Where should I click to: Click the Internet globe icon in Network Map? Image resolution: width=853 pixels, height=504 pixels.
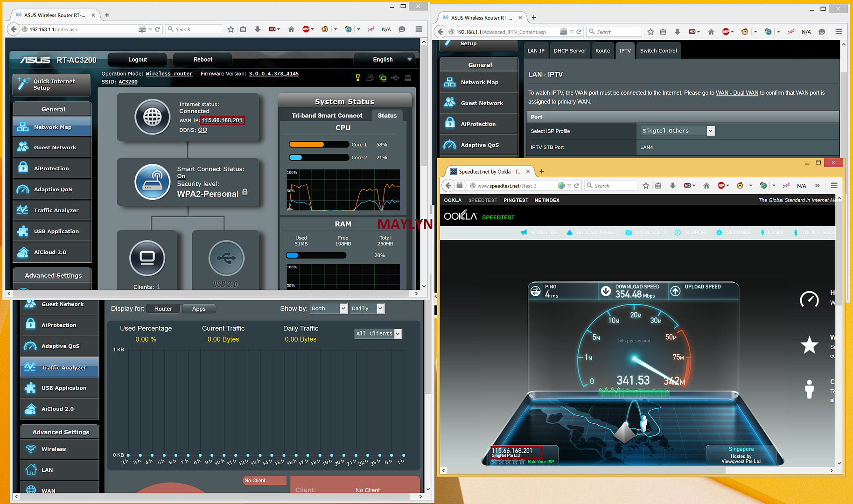click(x=152, y=117)
